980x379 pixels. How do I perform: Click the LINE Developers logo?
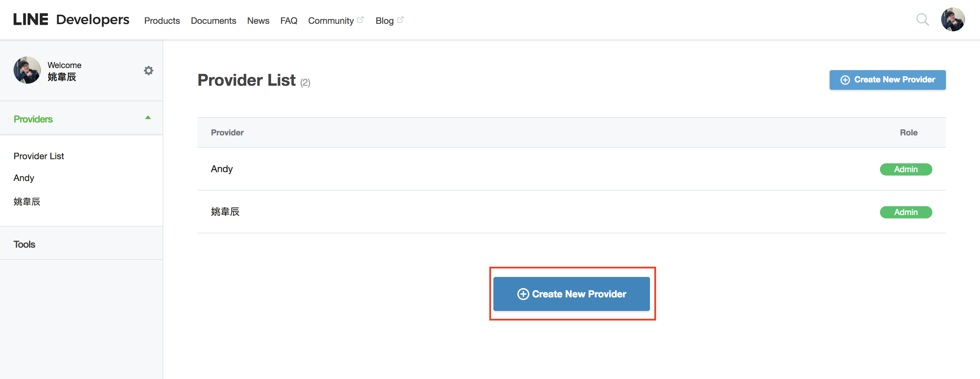(71, 19)
